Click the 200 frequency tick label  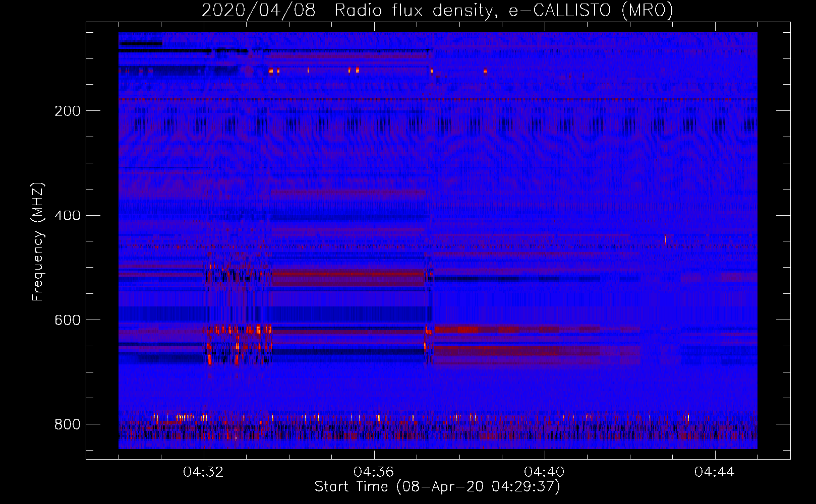(68, 111)
